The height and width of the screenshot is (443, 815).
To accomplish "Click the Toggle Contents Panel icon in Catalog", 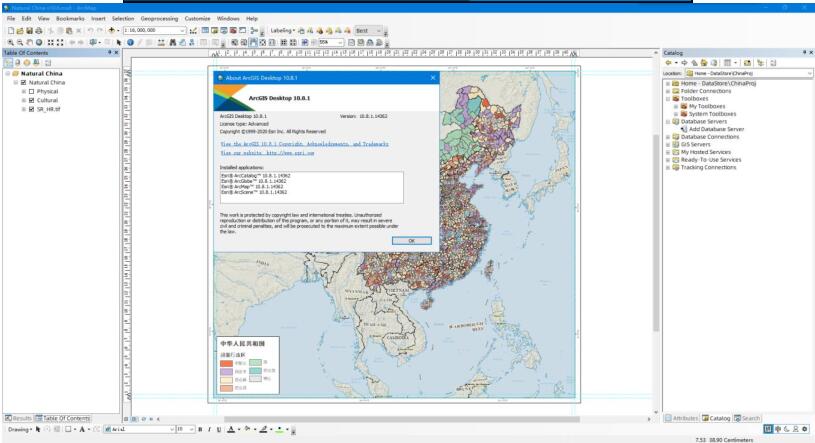I will click(760, 63).
